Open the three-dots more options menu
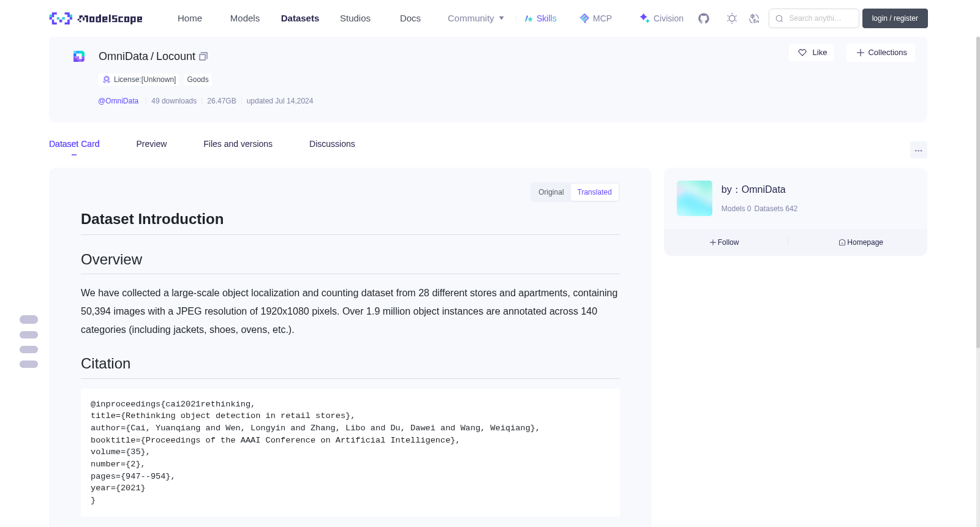This screenshot has height=527, width=980. coord(919,150)
